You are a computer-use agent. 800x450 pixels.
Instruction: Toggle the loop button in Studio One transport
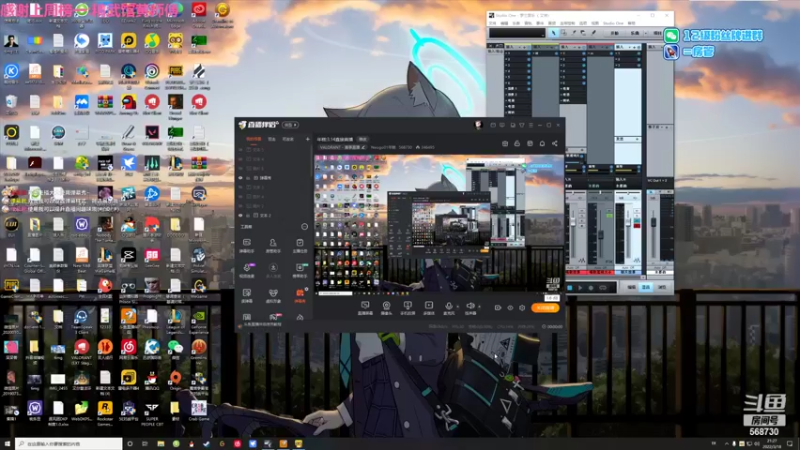[x=603, y=288]
